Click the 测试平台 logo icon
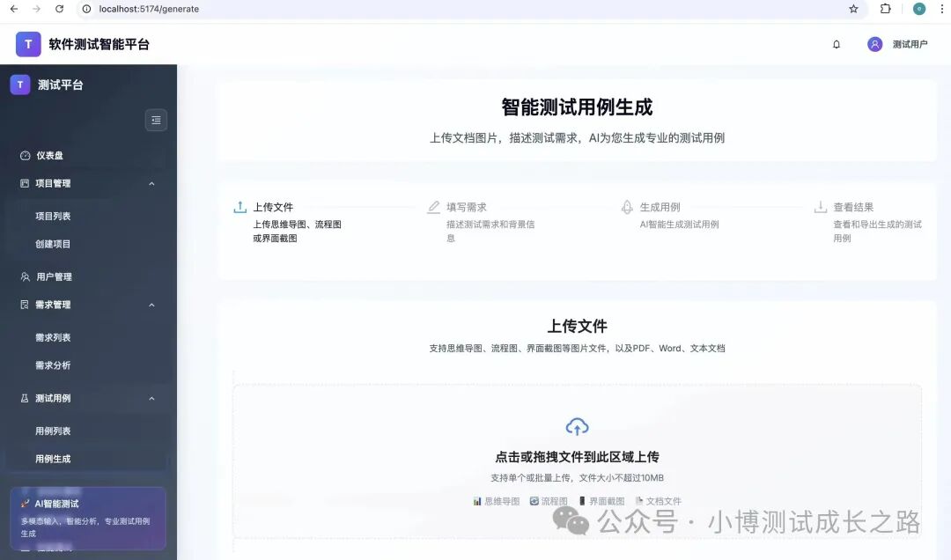Viewport: 951px width, 560px height. point(19,84)
